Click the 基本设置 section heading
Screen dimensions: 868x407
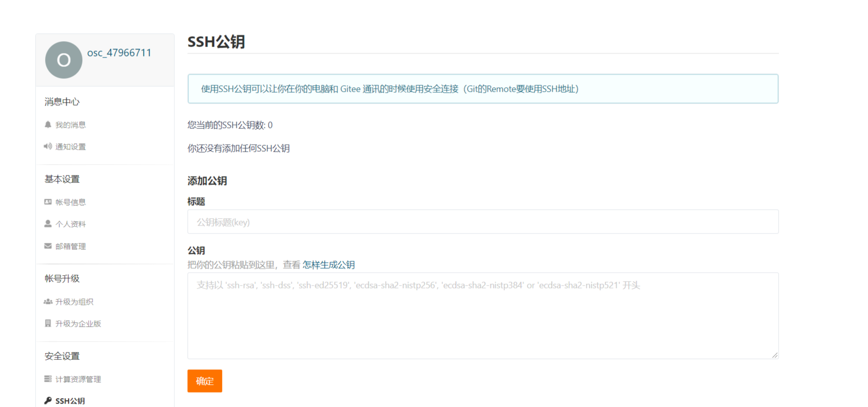62,179
